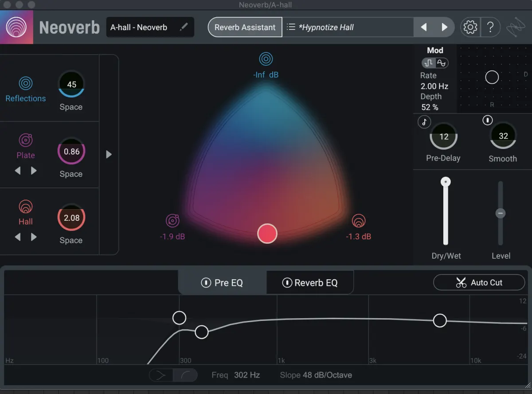Adjust the Hall Space knob at 2.08
The width and height of the screenshot is (532, 394).
[71, 218]
